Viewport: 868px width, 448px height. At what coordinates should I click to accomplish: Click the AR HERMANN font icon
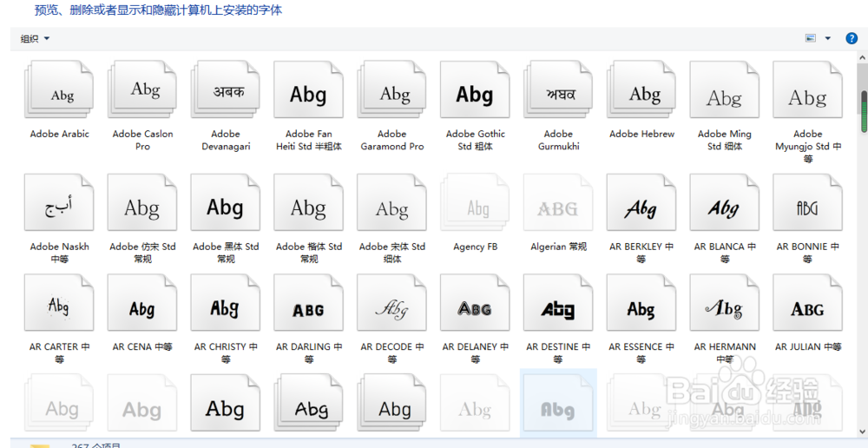[725, 303]
